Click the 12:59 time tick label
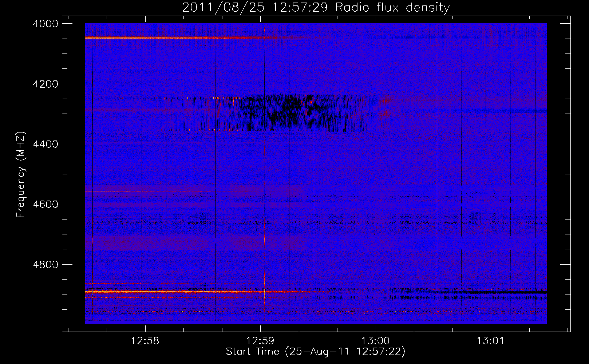This screenshot has height=364, width=589. 260,341
